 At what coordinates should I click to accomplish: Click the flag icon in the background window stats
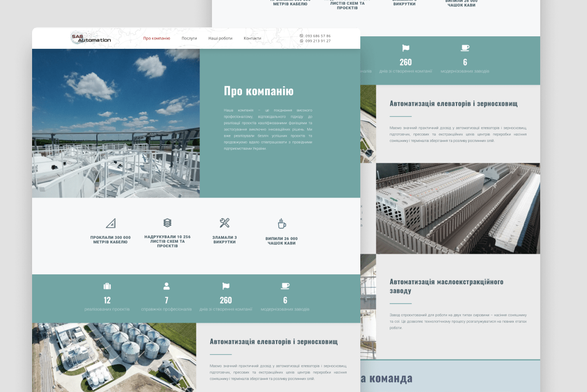pyautogui.click(x=405, y=47)
